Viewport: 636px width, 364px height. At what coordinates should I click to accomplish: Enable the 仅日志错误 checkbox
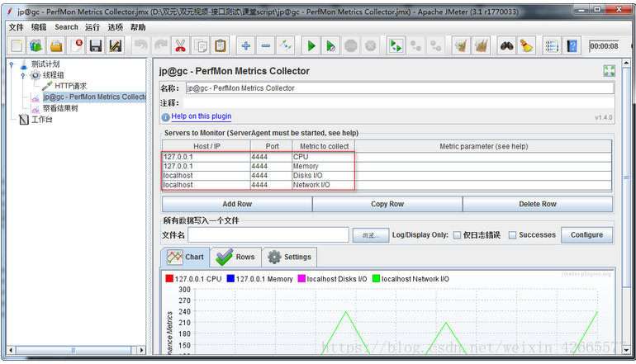click(x=457, y=235)
